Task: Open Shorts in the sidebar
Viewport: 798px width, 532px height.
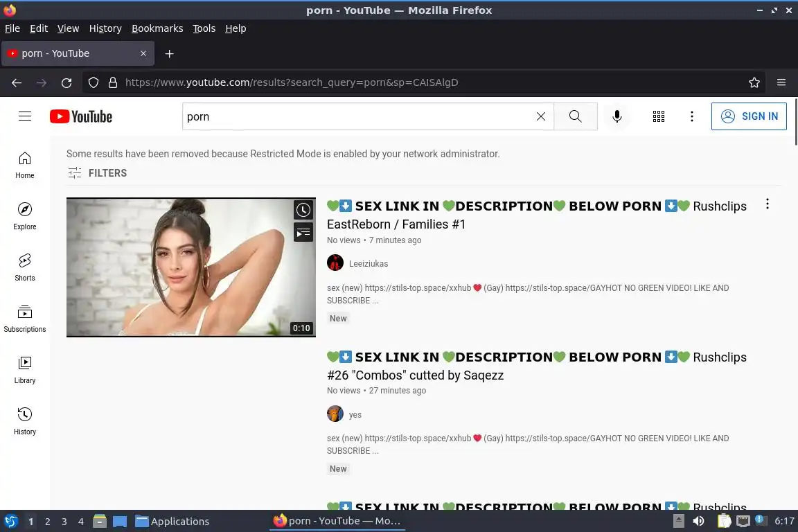Action: [x=25, y=267]
